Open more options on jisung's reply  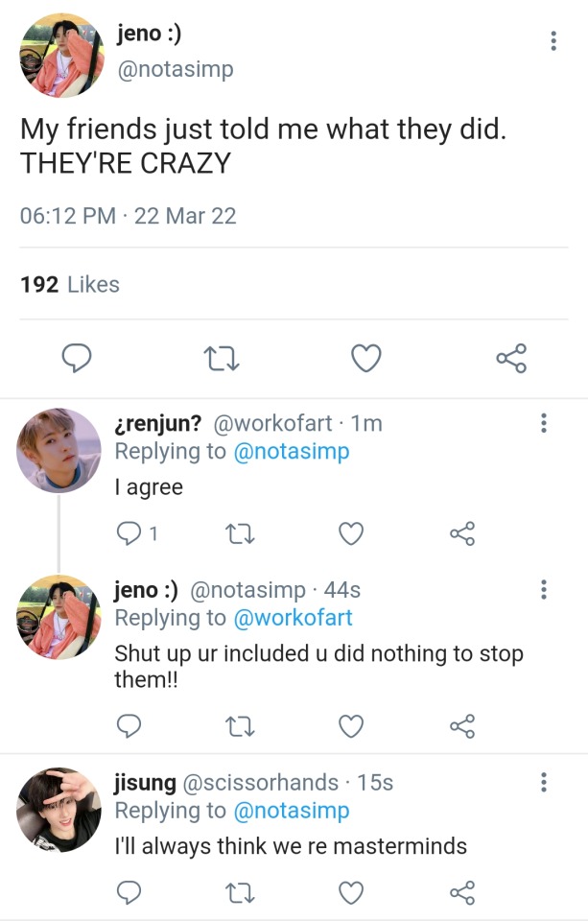pyautogui.click(x=544, y=783)
